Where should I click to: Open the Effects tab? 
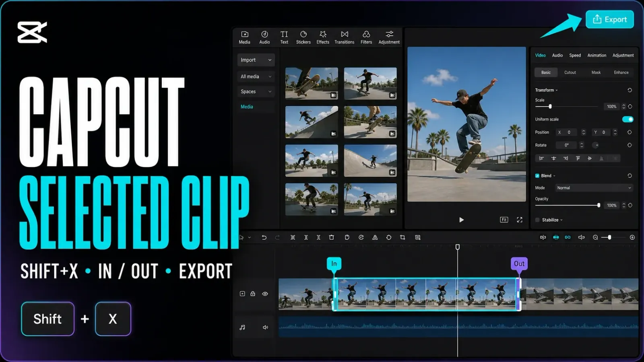[323, 37]
